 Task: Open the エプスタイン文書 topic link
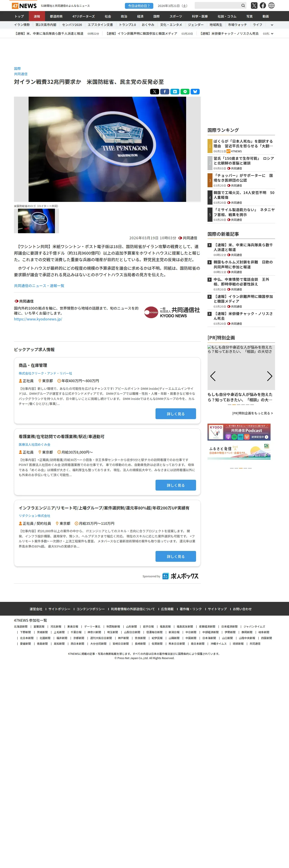100,25
